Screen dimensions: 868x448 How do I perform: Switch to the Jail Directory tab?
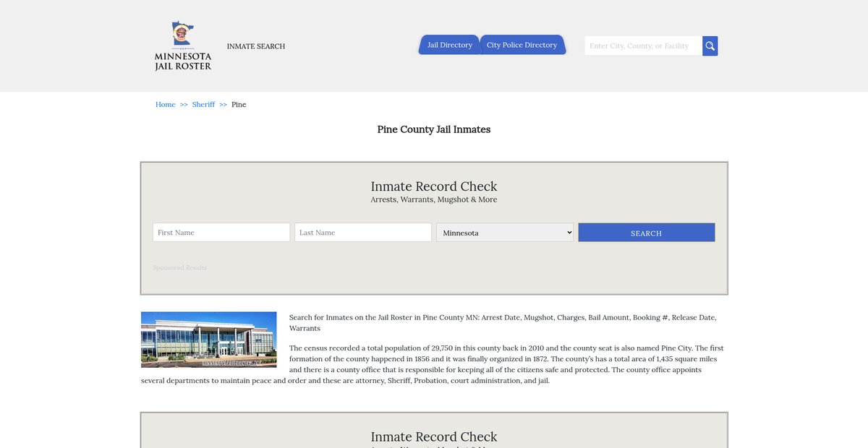pos(449,45)
